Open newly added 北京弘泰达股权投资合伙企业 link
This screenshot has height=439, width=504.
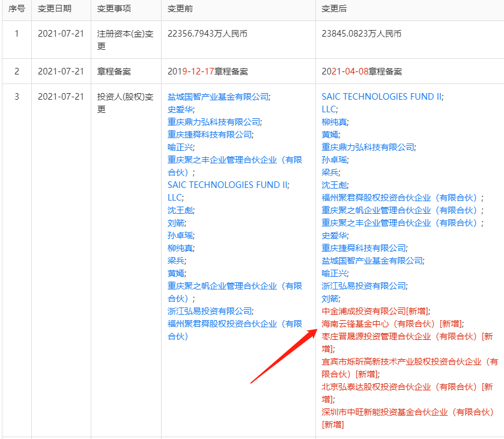[x=407, y=393]
